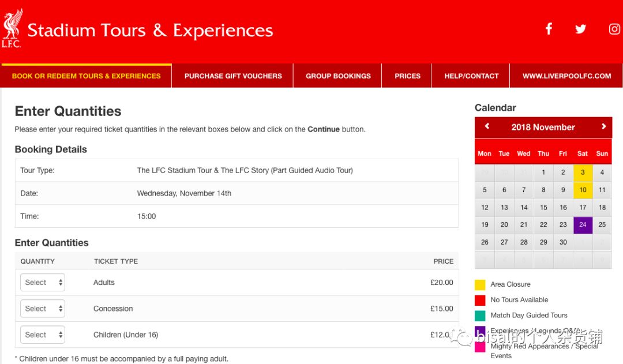Open the Adults quantity dropdown
Viewport: 623px width, 364px height.
pyautogui.click(x=43, y=282)
